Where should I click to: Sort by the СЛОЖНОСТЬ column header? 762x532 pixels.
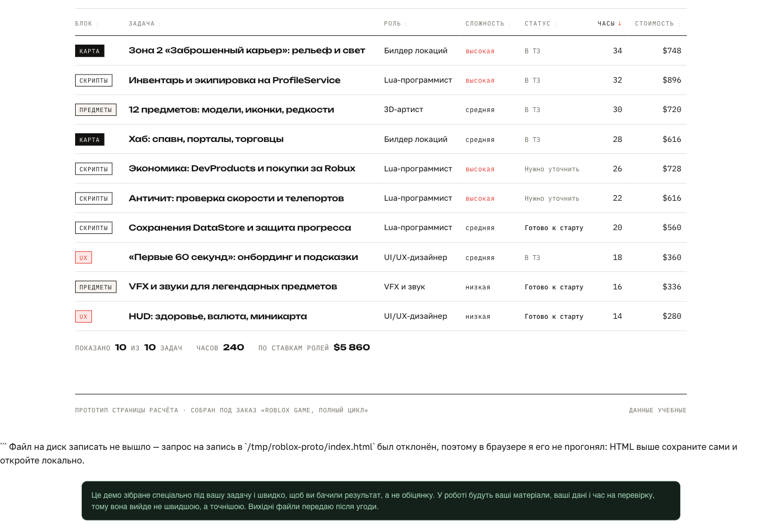[488, 23]
